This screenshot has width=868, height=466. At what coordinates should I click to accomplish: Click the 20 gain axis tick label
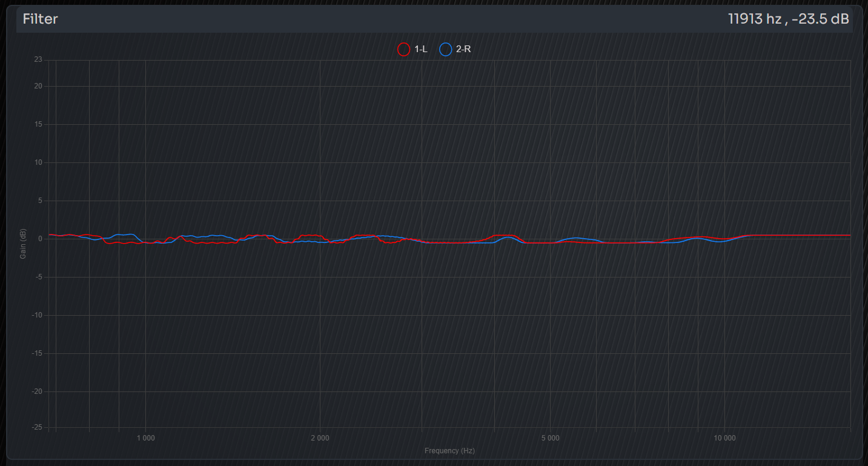click(38, 86)
